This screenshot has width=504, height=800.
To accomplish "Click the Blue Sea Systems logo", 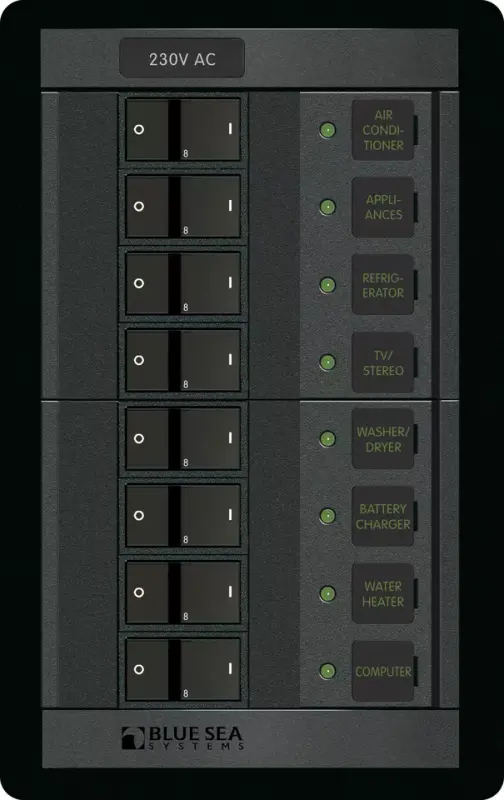I will click(x=183, y=738).
